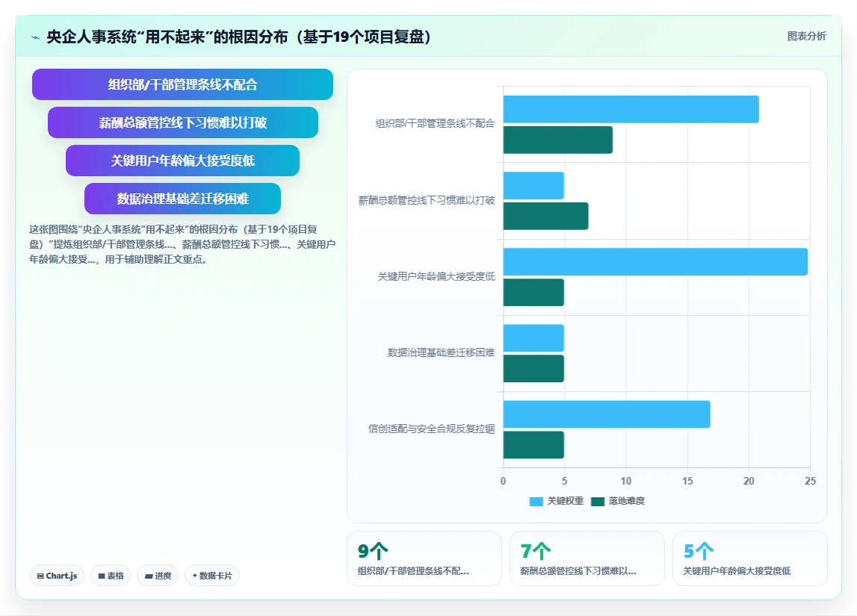
Task: Click the 图表分析 label in header
Action: [806, 36]
